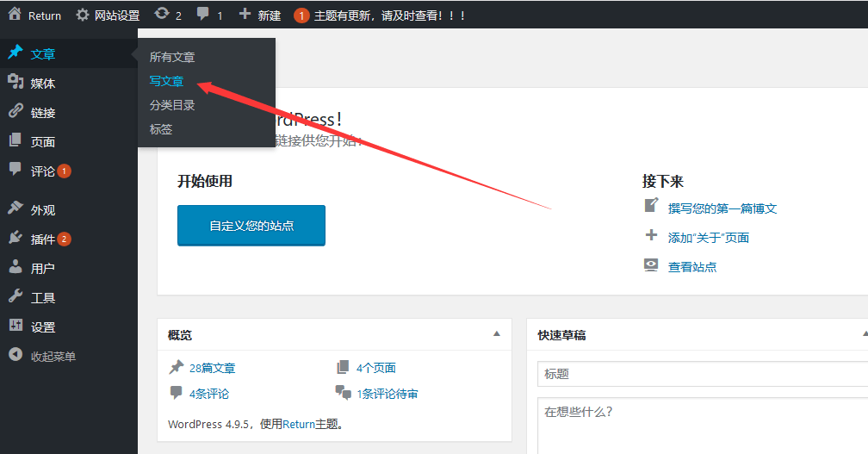Screen dimensions: 868x454
Task: Open 所有文章 from the submenu
Action: coord(172,57)
